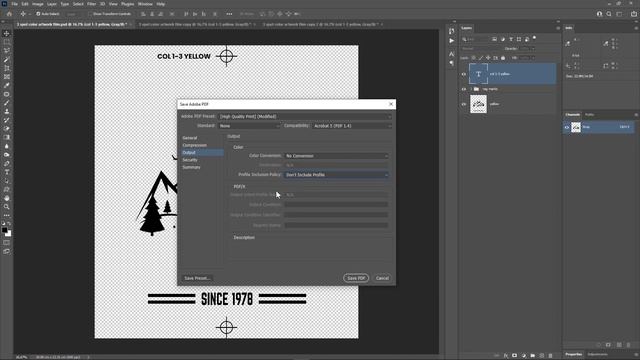Image resolution: width=640 pixels, height=360 pixels.
Task: Click the yellow layer thumbnail
Action: pyautogui.click(x=478, y=104)
